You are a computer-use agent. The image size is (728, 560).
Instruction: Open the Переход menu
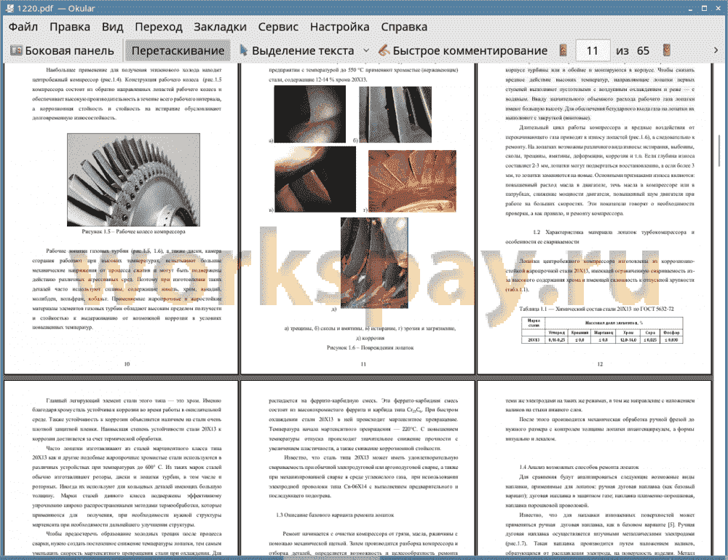coord(158,27)
